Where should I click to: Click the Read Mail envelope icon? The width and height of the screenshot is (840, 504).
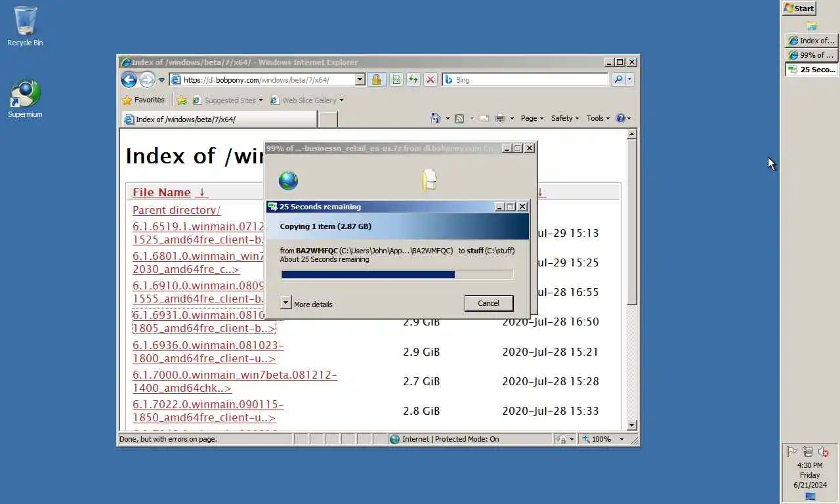point(484,118)
